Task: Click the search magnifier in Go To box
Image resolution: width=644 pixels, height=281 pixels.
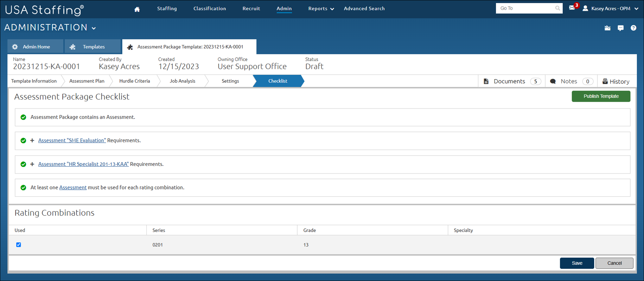Action: pyautogui.click(x=557, y=8)
